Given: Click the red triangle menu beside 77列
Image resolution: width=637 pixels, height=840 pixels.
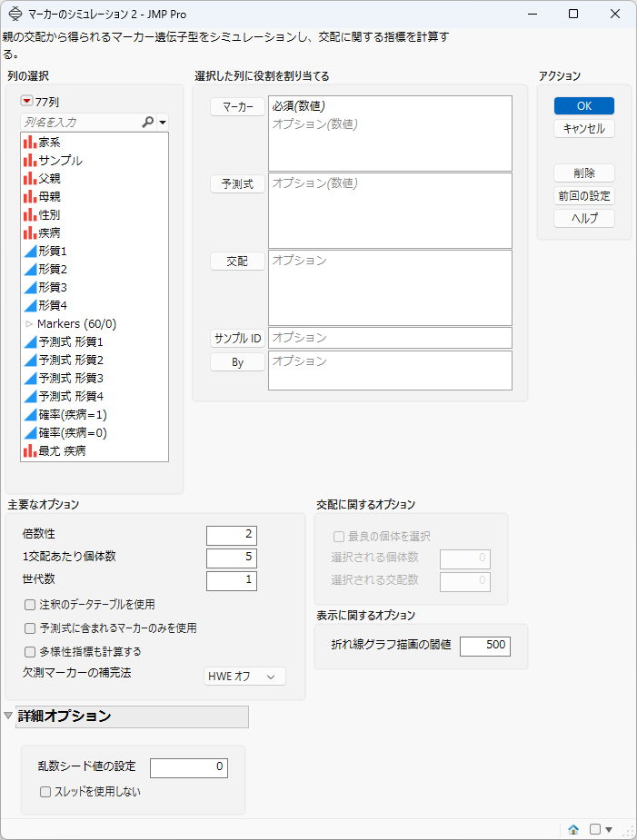Looking at the screenshot, I should [x=26, y=101].
